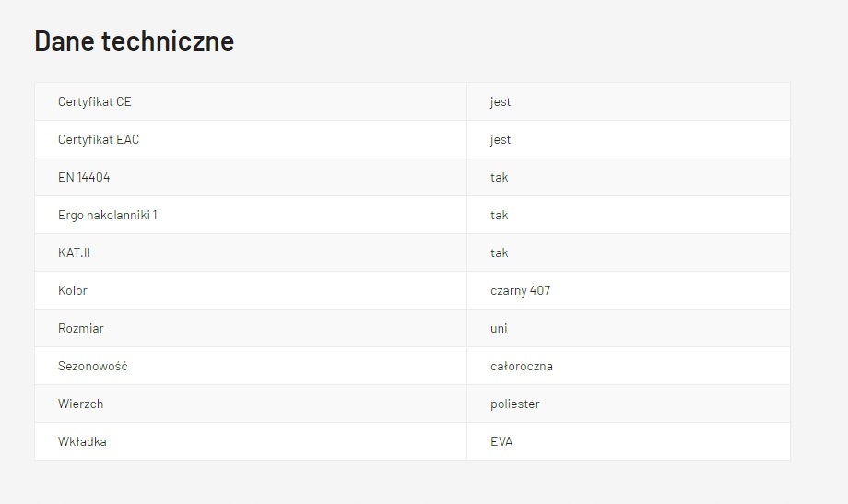Screen dimensions: 848x504
Task: Select the "czarny 407" color value
Action: (520, 290)
